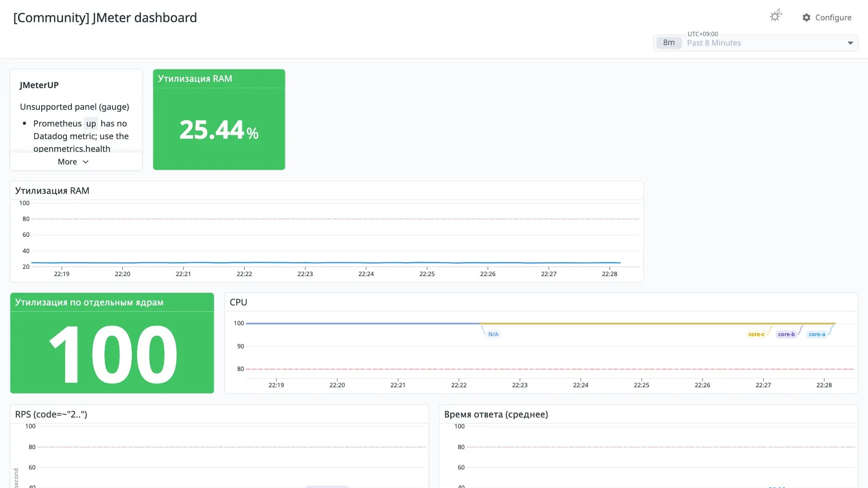Screen dimensions: 868x488
Task: Click the Утилизация по отдельным ядрам widget title
Action: tap(89, 302)
